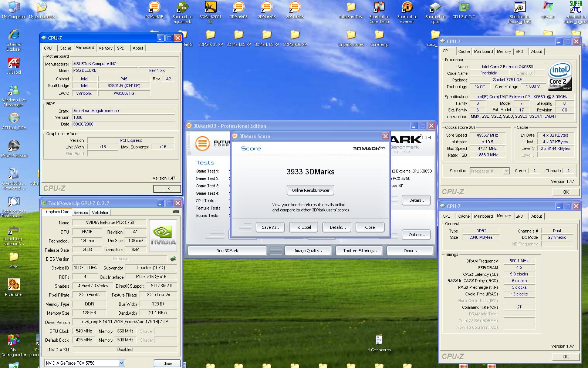Viewport: 588px width, 368px height.
Task: Click the Run 3DMark button
Action: pyautogui.click(x=227, y=251)
